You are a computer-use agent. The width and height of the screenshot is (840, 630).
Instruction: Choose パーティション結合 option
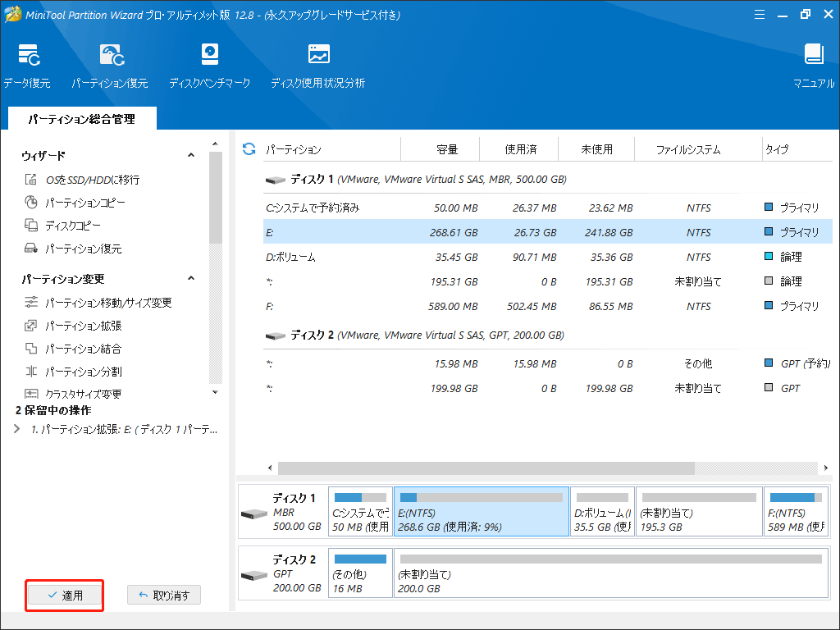pos(83,349)
